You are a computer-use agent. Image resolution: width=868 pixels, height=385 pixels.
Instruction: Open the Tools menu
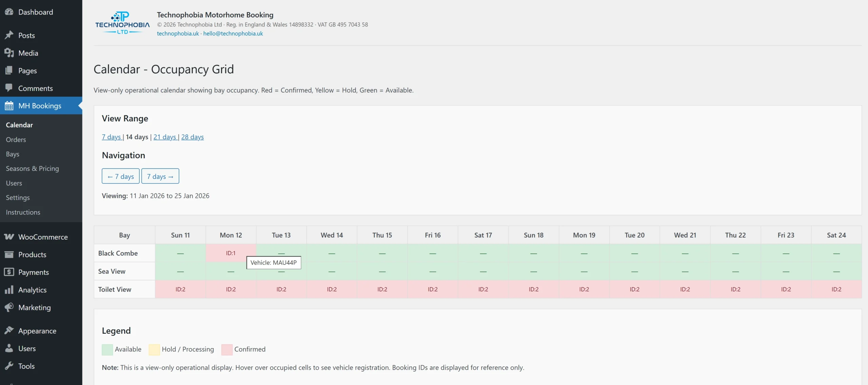point(41,366)
